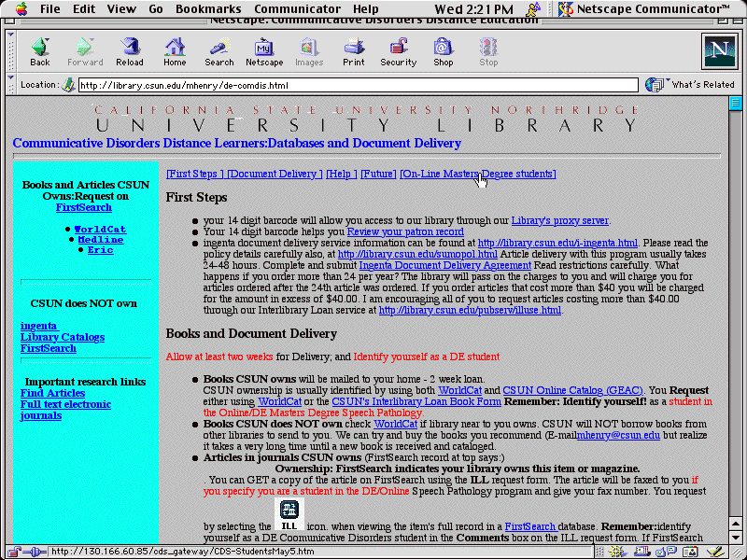This screenshot has width=747, height=560.
Task: Click the What's Related icon
Action: (655, 85)
